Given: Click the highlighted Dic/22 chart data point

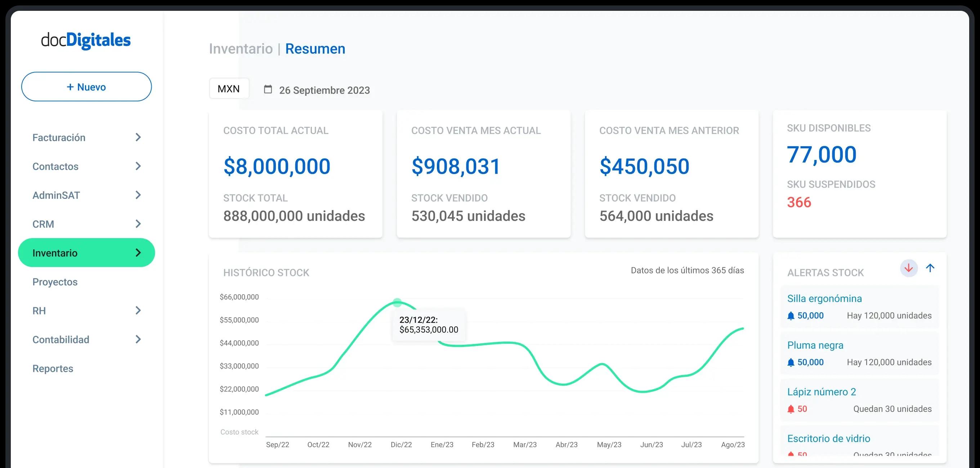Looking at the screenshot, I should pos(397,303).
